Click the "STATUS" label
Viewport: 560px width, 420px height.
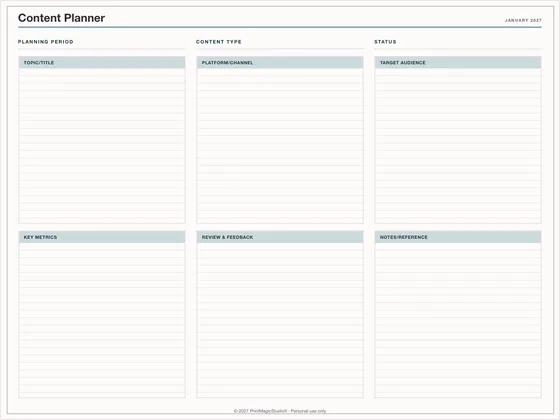pyautogui.click(x=385, y=42)
